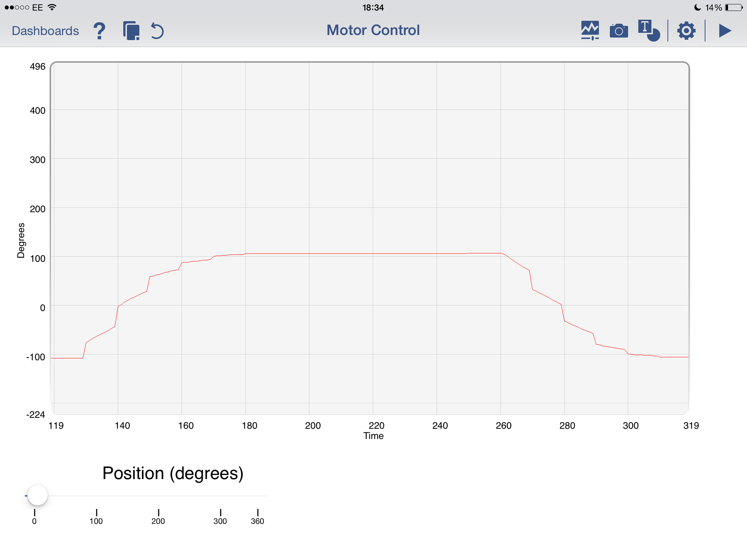Tap the battery indicator in status bar
Viewport: 747px width, 560px height.
[734, 7]
